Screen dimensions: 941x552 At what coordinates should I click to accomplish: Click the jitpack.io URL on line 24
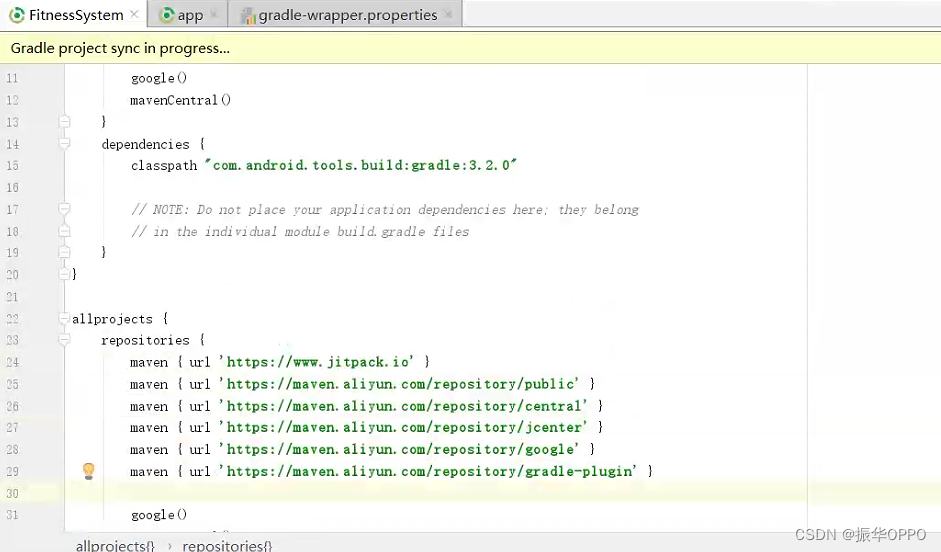(x=316, y=362)
